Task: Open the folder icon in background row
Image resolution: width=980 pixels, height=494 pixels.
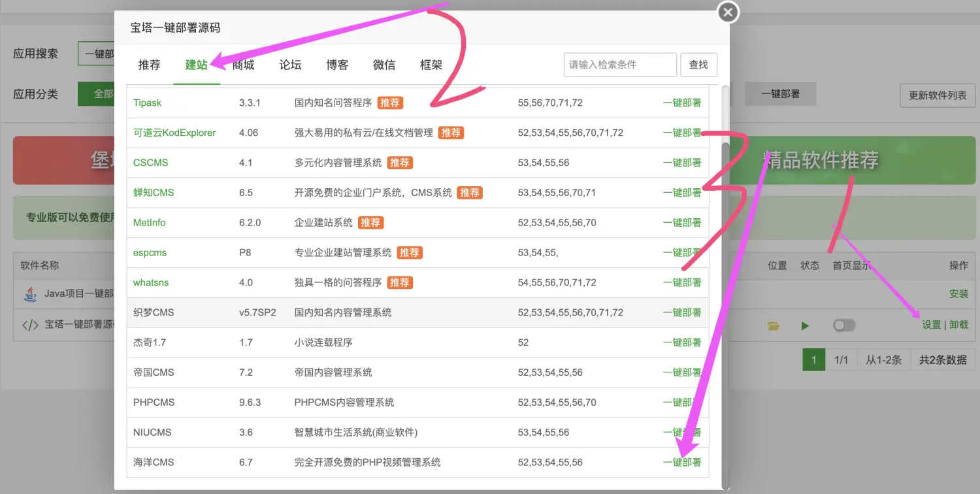Action: pyautogui.click(x=774, y=325)
